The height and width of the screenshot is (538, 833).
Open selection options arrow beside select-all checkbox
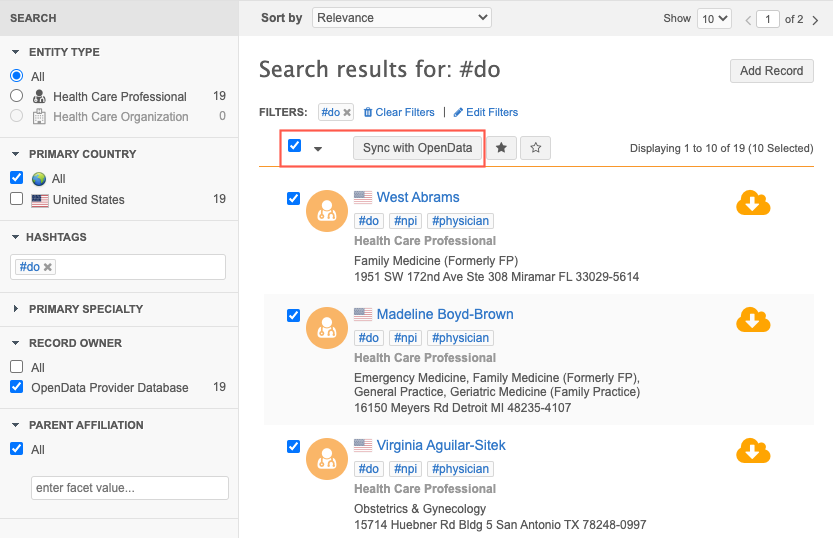click(318, 149)
